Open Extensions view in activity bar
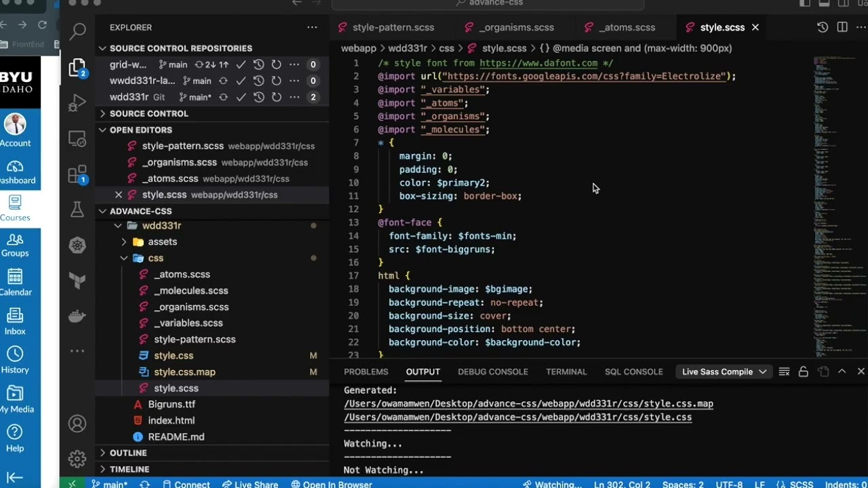Viewport: 868px width, 488px height. tap(77, 174)
